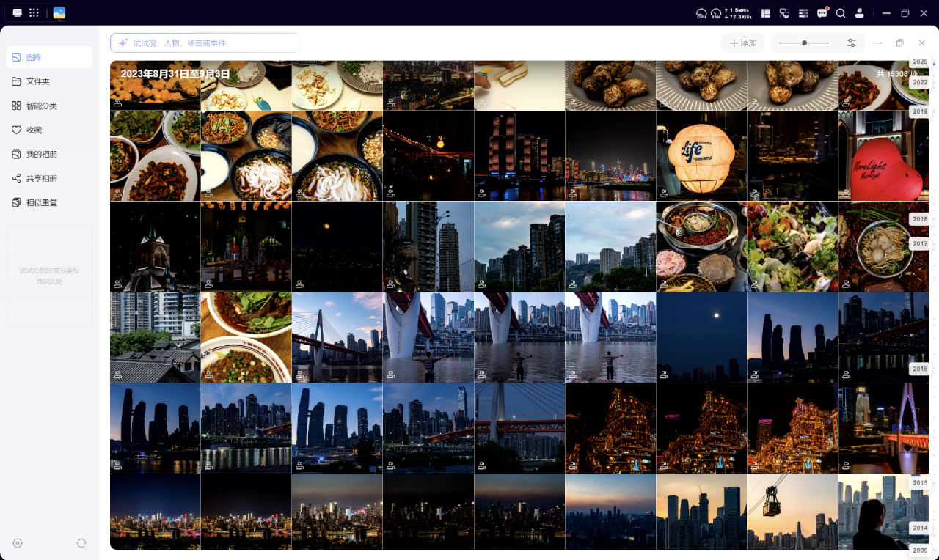The image size is (939, 560).
Task: Open 我的相册 my albums
Action: point(49,154)
